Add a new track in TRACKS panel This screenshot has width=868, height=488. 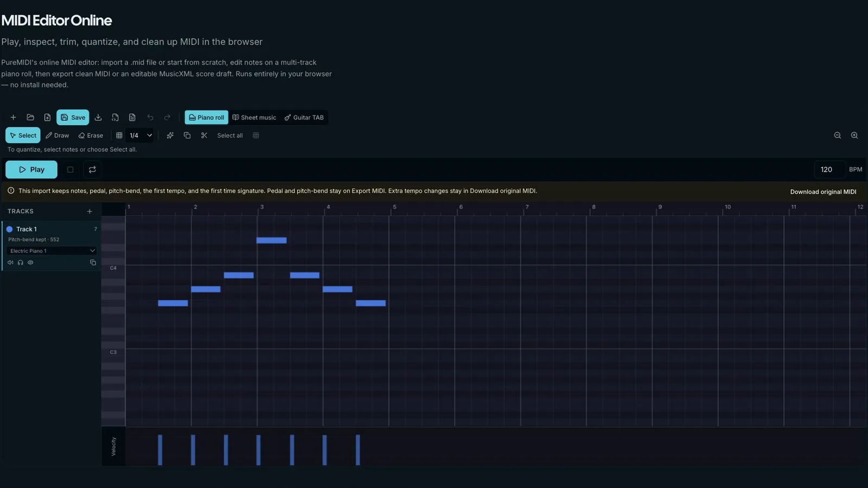point(90,211)
